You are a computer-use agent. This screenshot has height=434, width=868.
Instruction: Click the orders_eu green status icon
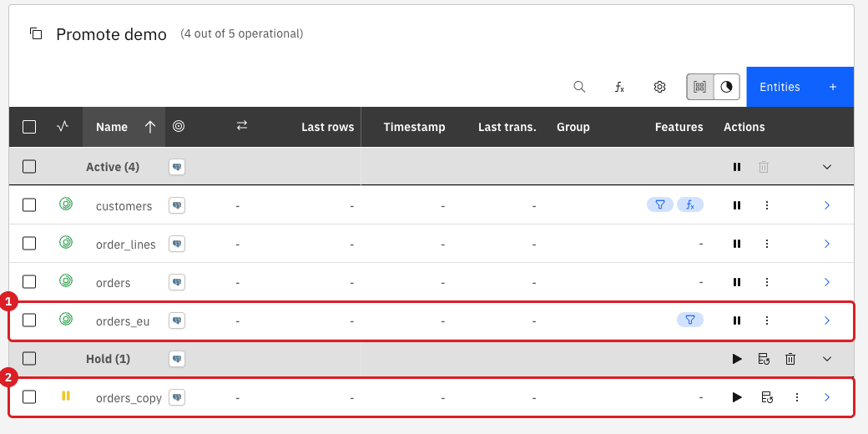[x=66, y=319]
